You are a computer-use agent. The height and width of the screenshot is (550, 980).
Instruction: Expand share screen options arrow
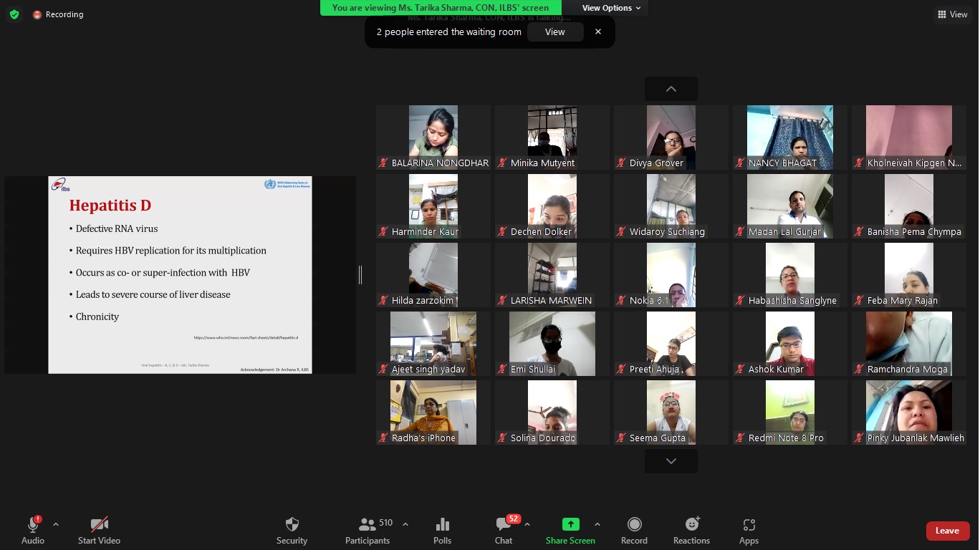click(597, 524)
